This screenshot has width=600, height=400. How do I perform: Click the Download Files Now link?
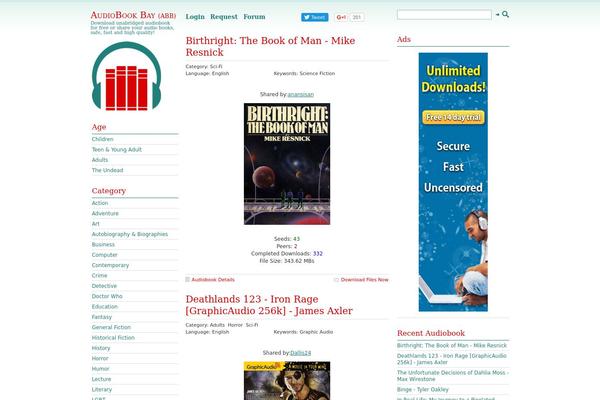click(365, 280)
